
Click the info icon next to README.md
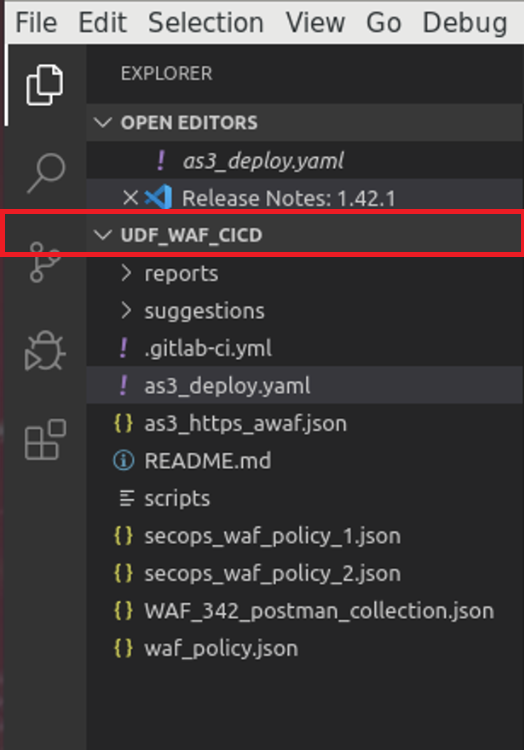point(123,461)
